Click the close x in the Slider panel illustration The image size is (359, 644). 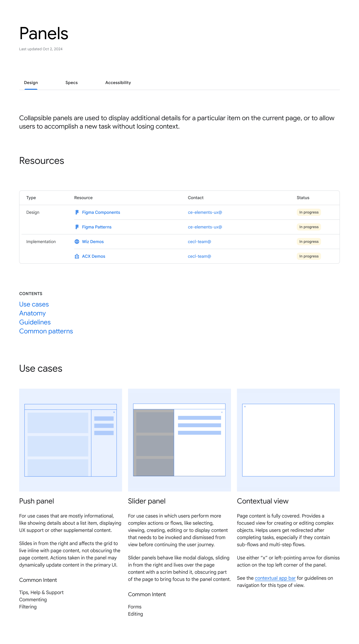222,412
